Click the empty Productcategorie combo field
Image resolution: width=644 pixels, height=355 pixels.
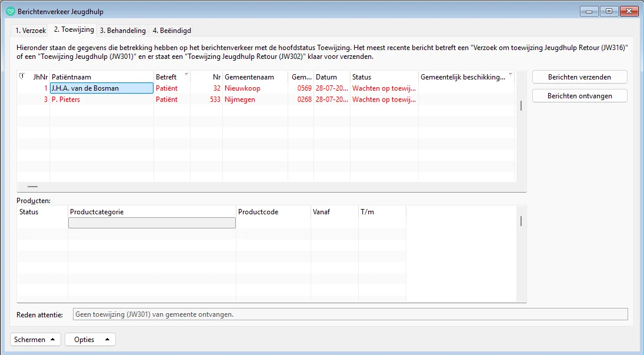point(152,223)
